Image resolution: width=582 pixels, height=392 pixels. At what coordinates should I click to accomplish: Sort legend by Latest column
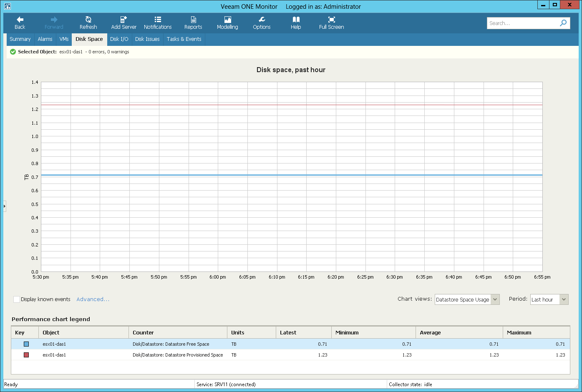pos(304,332)
